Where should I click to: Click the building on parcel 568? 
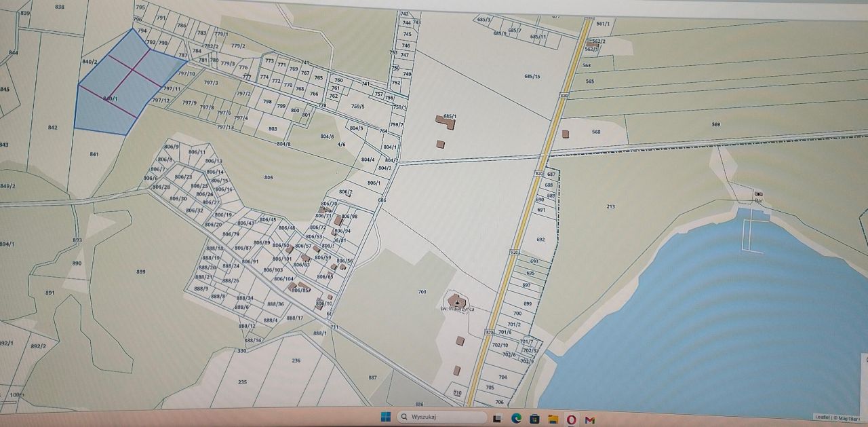point(566,133)
